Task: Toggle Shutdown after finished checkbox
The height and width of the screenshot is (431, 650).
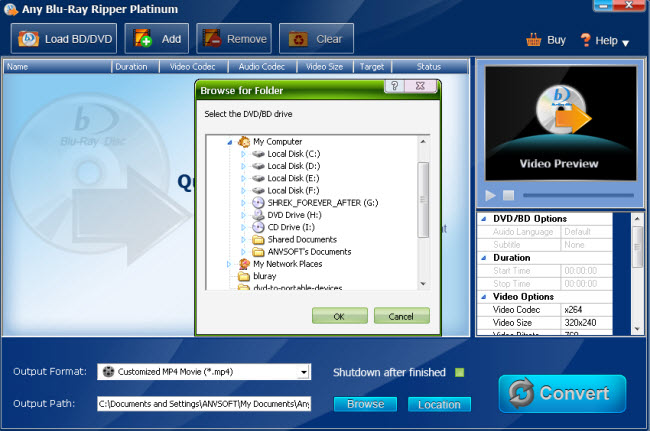Action: [x=459, y=372]
